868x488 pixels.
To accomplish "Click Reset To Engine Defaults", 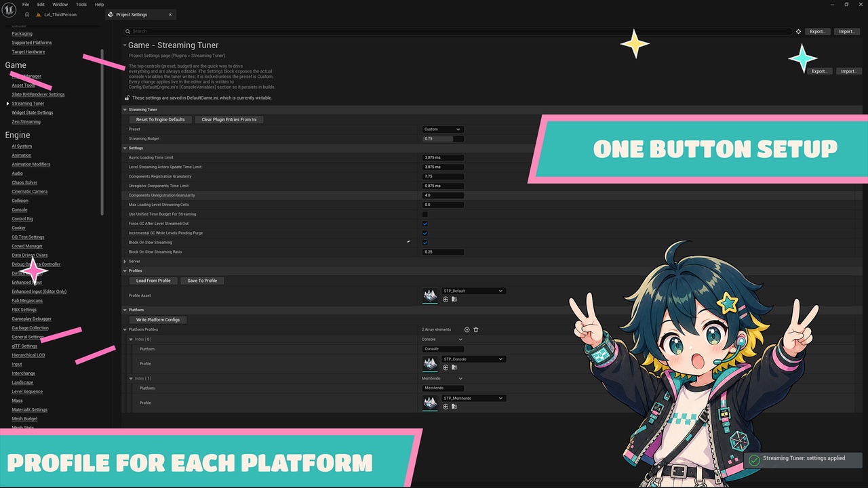I will pos(161,119).
